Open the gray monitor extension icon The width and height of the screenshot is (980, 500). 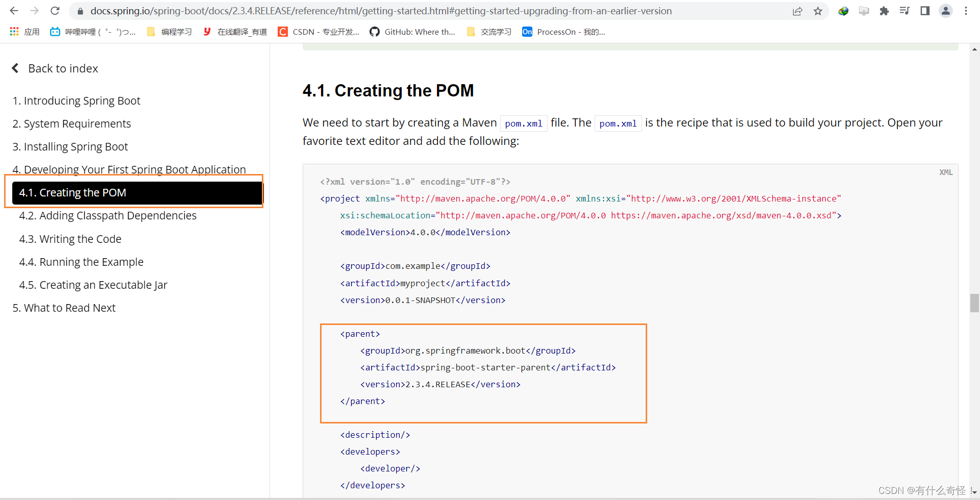click(x=864, y=11)
